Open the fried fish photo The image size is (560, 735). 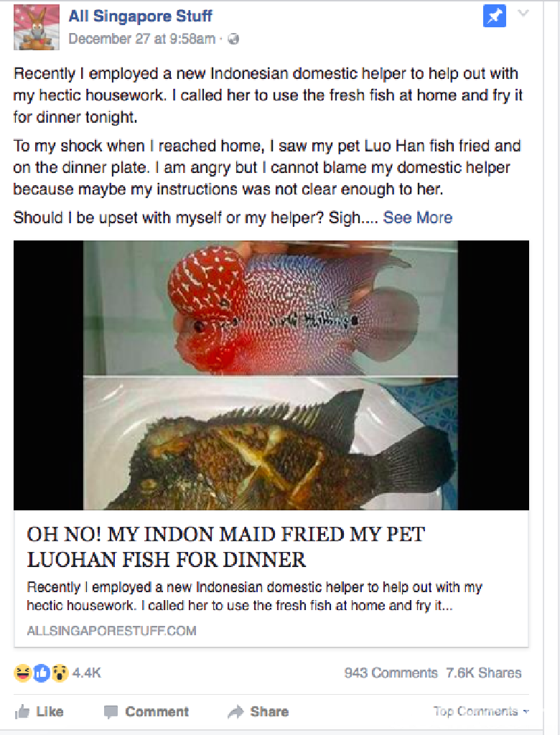pos(270,443)
